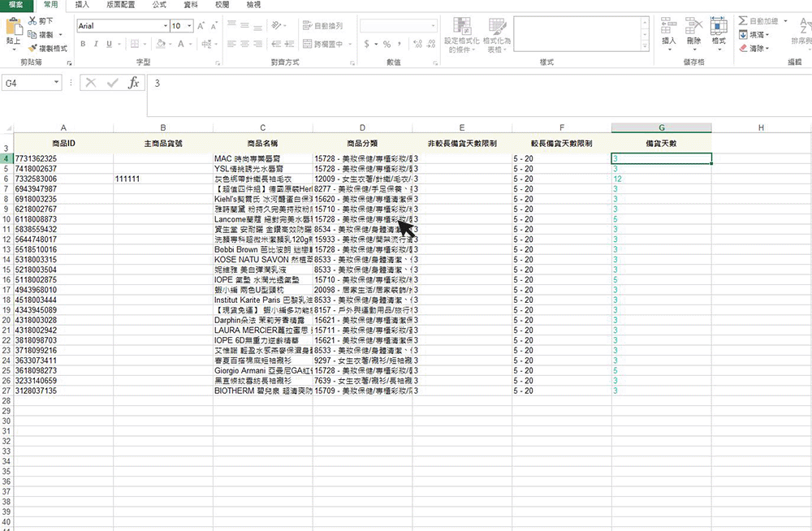812x531 pixels.
Task: Open the 檔案 (File) tab
Action: (16, 5)
